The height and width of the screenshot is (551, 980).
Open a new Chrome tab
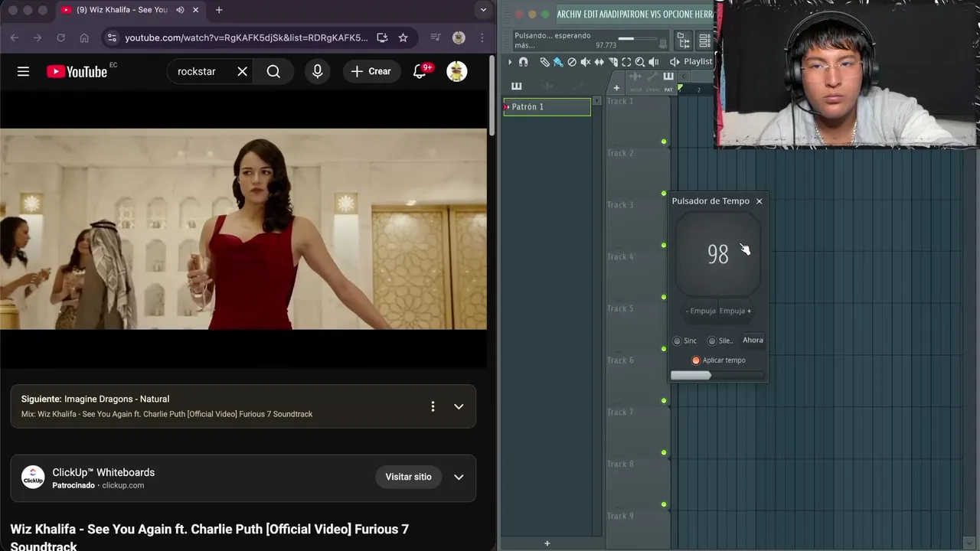219,10
